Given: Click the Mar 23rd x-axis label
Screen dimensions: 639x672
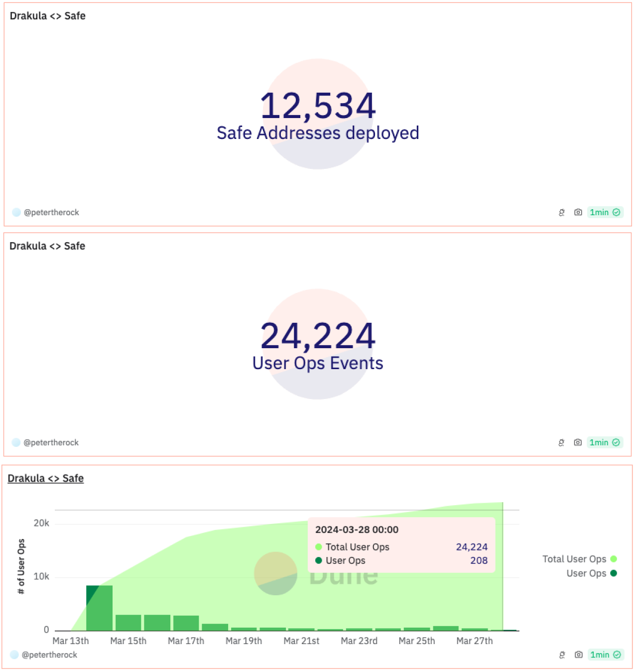Looking at the screenshot, I should pos(359,641).
